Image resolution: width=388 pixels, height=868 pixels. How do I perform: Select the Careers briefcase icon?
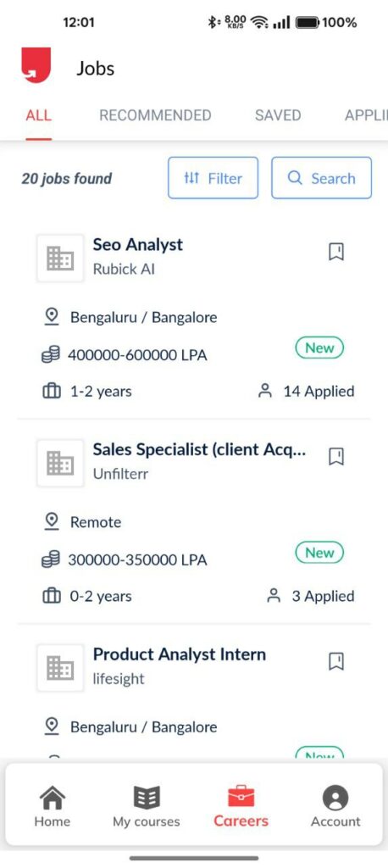[x=241, y=797]
